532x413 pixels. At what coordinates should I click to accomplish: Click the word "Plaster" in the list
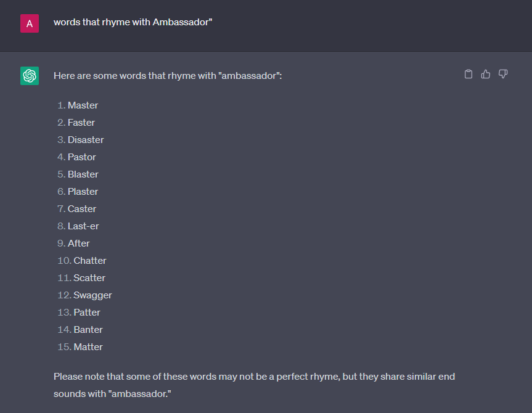[x=83, y=192]
